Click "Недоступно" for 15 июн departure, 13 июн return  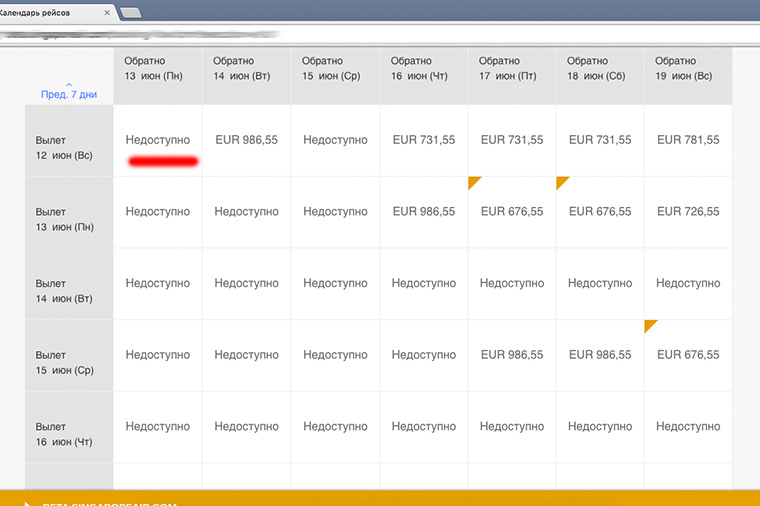point(158,355)
